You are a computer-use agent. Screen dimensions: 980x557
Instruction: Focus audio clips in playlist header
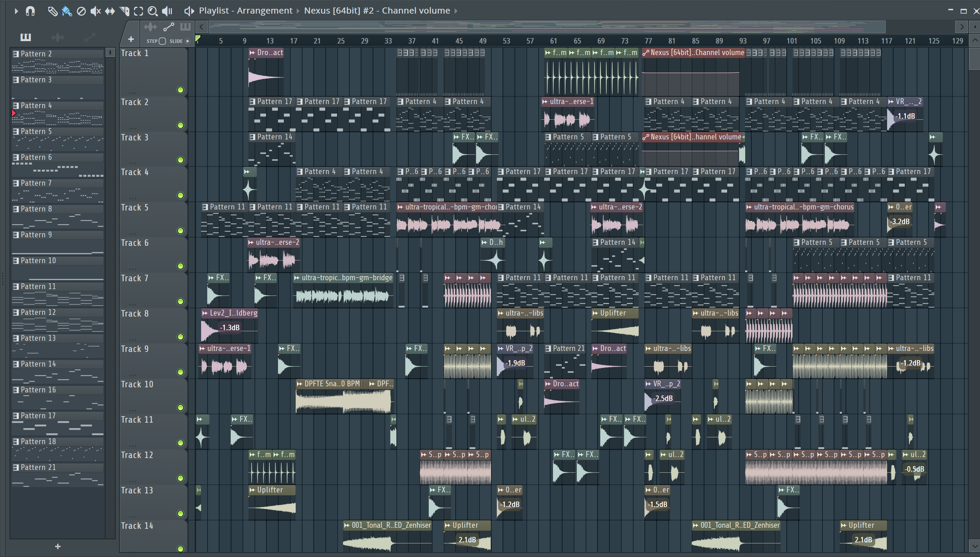[x=150, y=27]
